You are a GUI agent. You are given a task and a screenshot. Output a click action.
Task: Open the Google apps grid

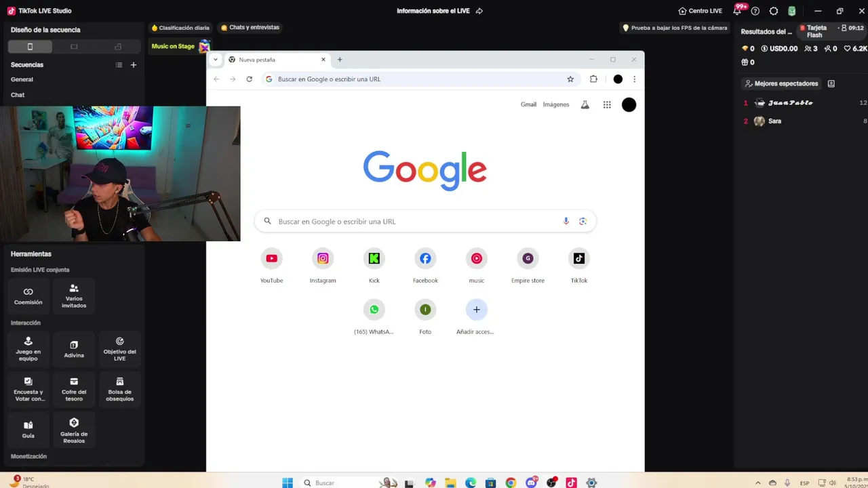pyautogui.click(x=607, y=104)
